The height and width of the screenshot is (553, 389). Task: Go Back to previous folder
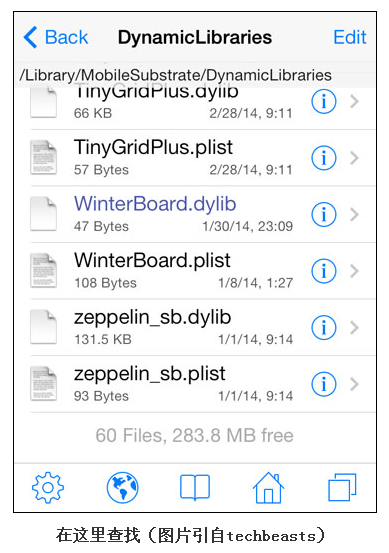click(56, 37)
